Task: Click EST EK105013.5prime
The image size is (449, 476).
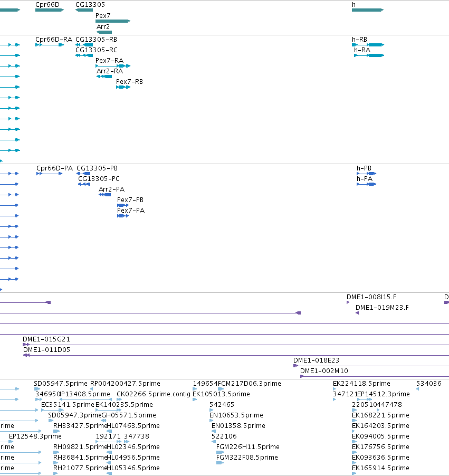Action: pos(195,399)
